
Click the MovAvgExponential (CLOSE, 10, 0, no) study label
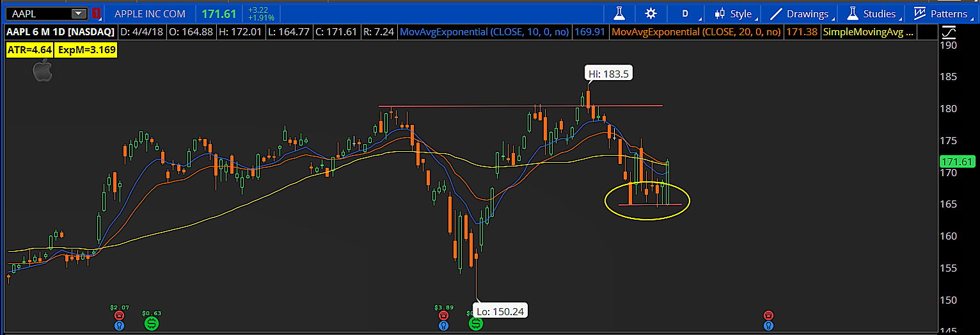pos(484,31)
